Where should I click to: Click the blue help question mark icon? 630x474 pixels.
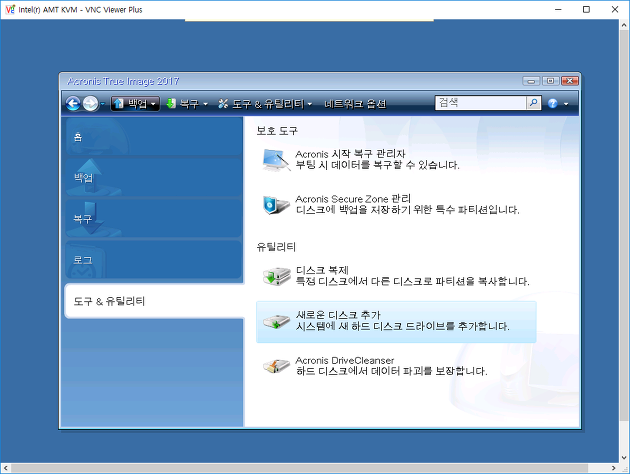pos(553,104)
